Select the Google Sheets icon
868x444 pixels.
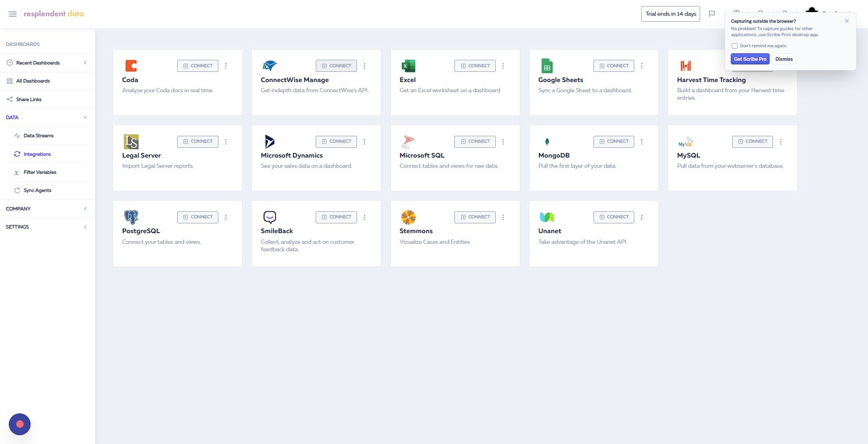547,66
